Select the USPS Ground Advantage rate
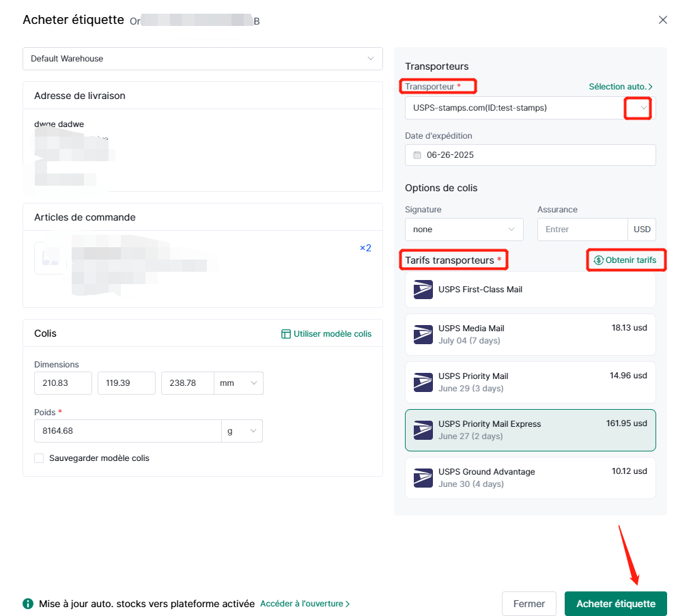676x616 pixels. pyautogui.click(x=531, y=478)
